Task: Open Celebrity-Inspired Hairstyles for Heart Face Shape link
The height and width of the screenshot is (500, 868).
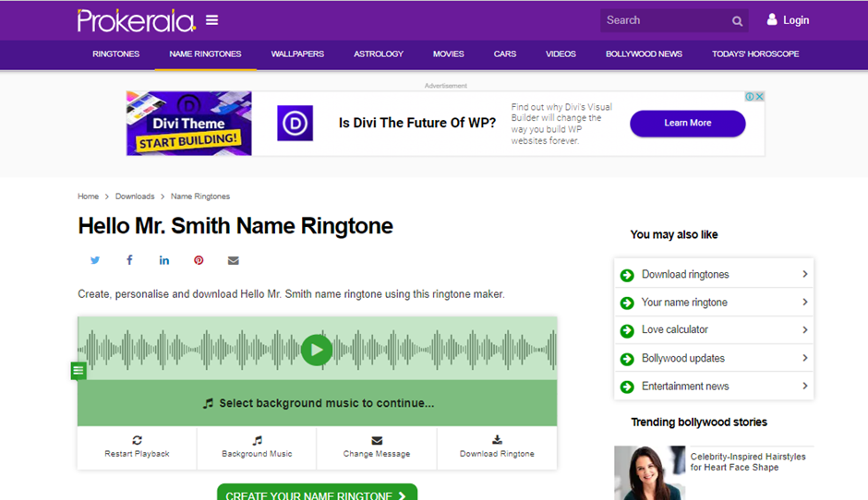Action: click(x=747, y=462)
